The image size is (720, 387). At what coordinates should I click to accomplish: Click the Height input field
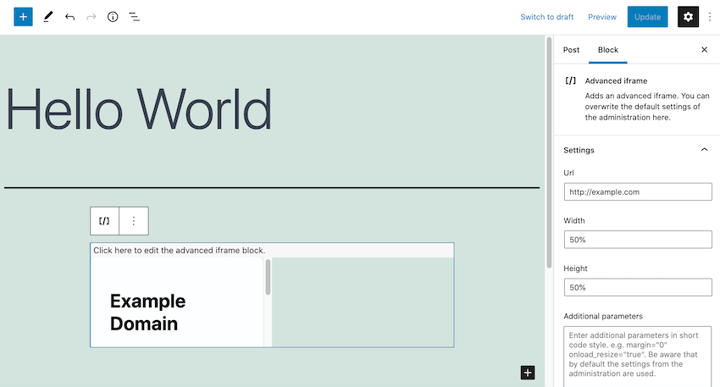638,287
